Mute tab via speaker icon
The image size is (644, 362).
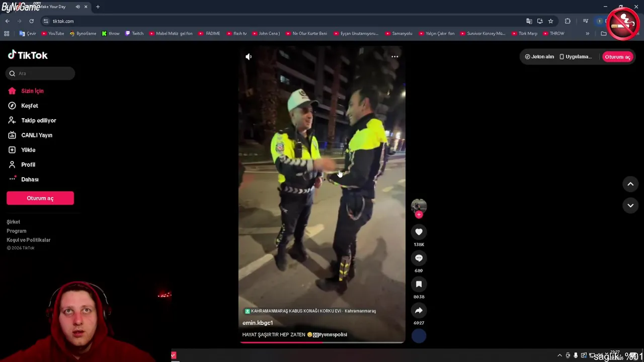tap(77, 7)
